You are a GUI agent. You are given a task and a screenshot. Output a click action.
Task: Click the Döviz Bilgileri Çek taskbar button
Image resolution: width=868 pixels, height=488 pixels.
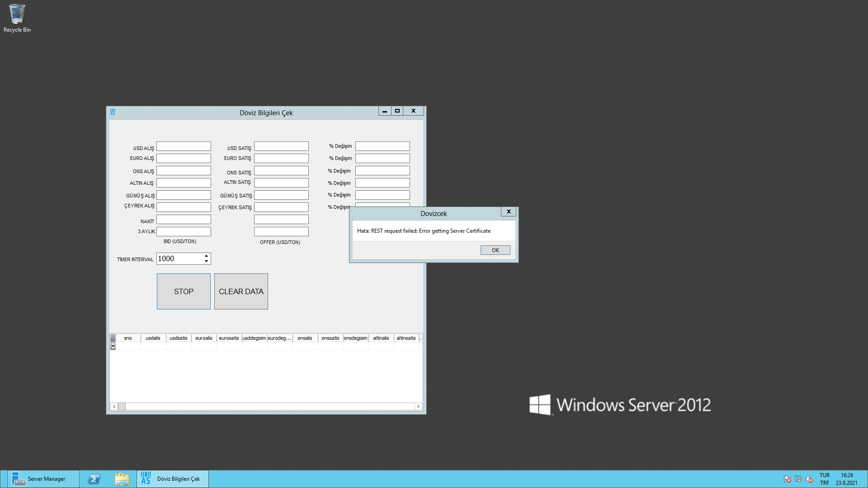[173, 479]
